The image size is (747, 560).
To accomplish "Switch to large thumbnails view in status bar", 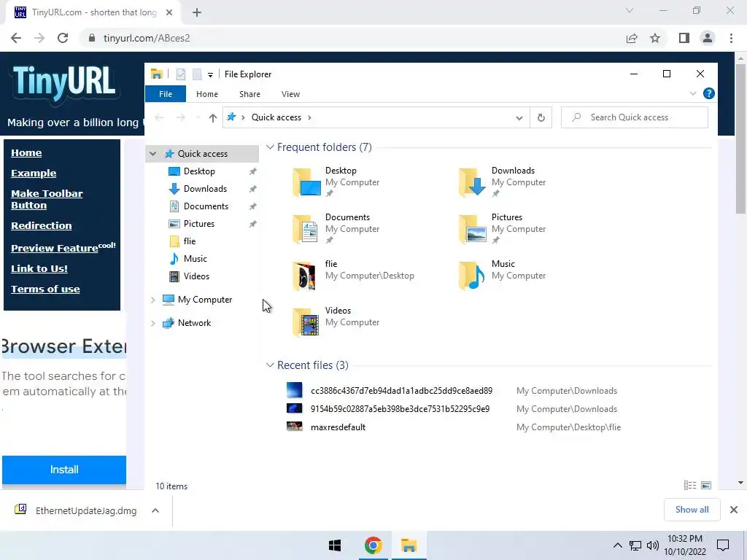I will (x=706, y=486).
